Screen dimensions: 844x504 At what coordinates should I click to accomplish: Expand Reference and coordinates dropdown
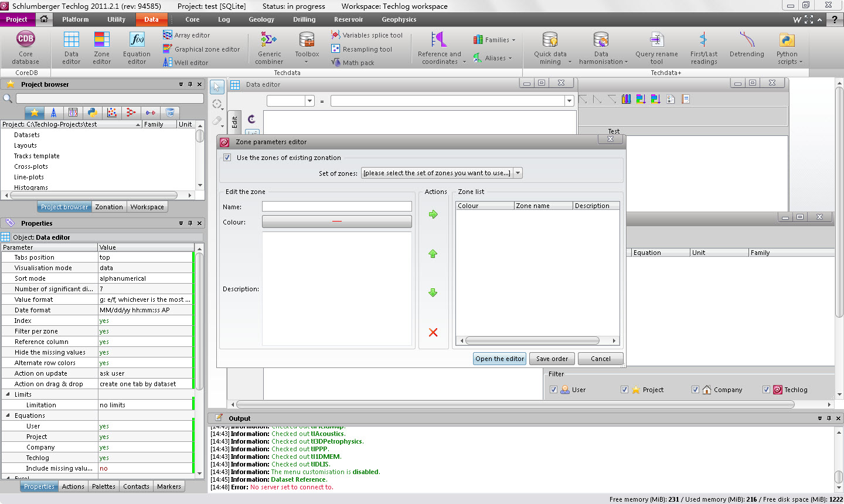coord(464,62)
